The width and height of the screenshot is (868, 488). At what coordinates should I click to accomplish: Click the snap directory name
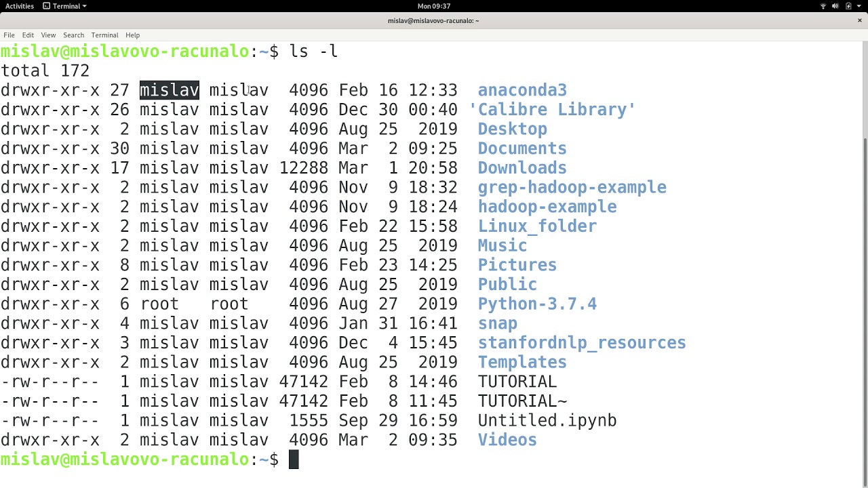(x=497, y=323)
